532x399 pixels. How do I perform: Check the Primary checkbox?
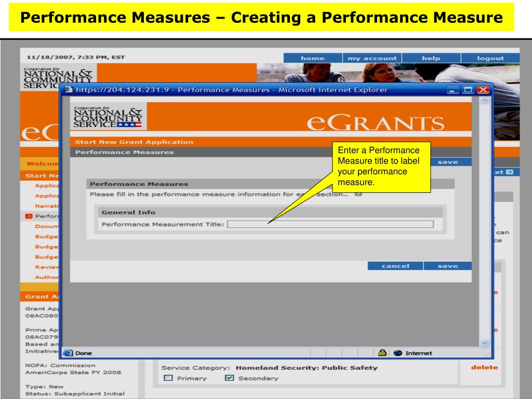tap(168, 378)
